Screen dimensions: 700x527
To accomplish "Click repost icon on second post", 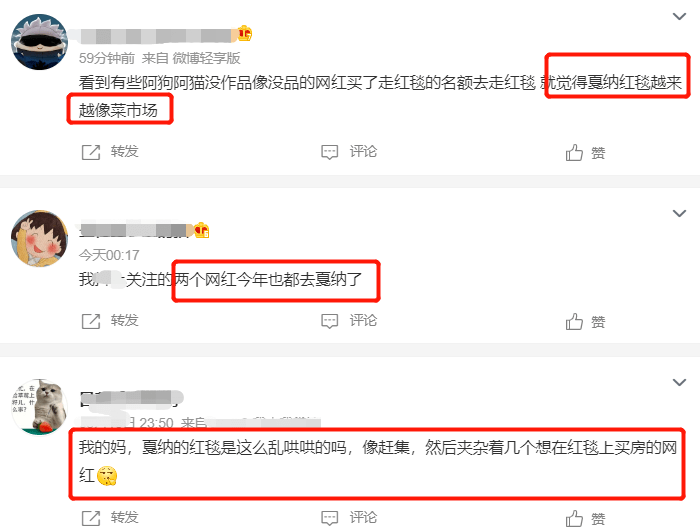I will pyautogui.click(x=91, y=321).
